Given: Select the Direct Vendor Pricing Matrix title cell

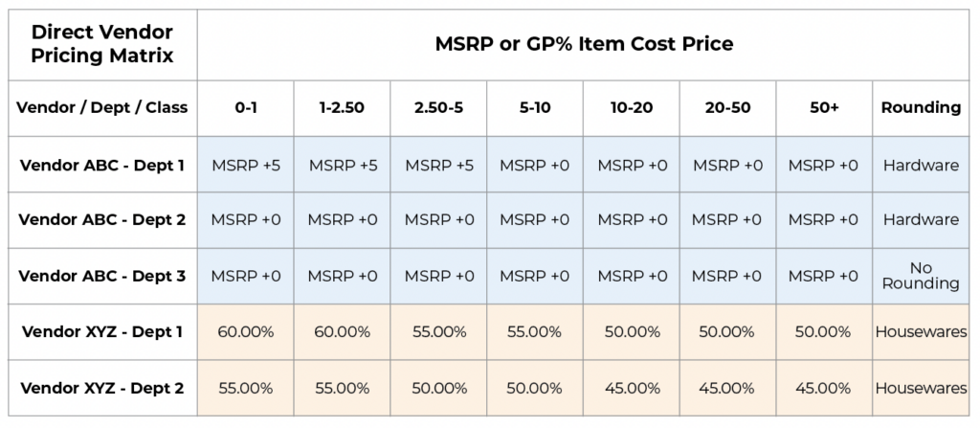Looking at the screenshot, I should point(102,44).
